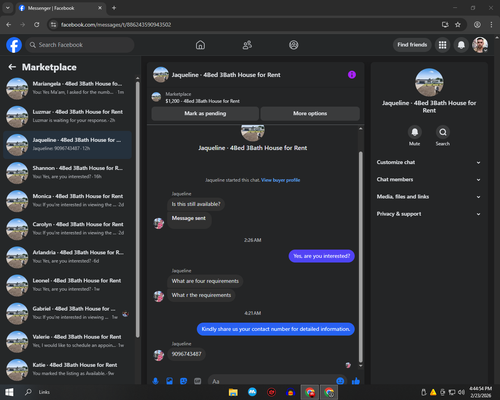This screenshot has height=400, width=500.
Task: Click the message input box
Action: click(x=277, y=381)
